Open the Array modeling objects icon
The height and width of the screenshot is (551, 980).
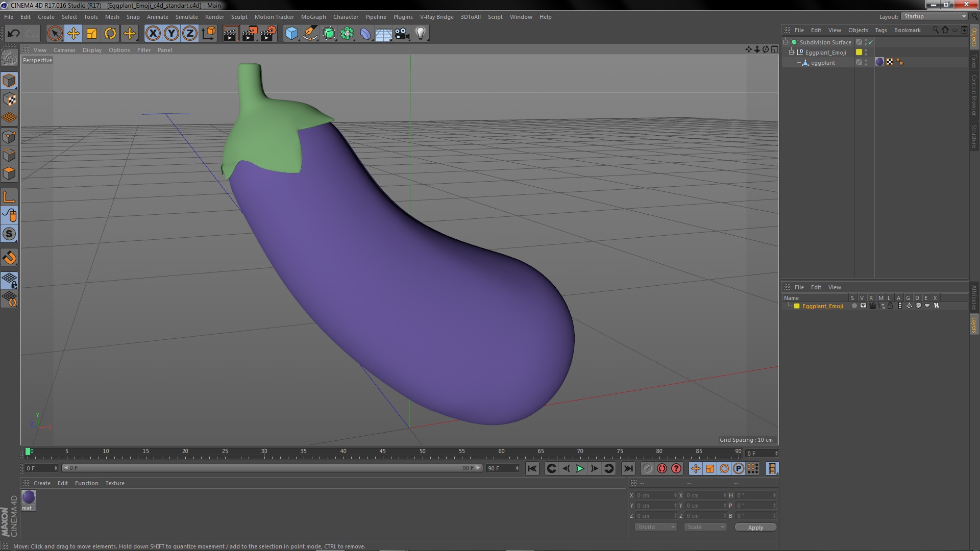347,34
